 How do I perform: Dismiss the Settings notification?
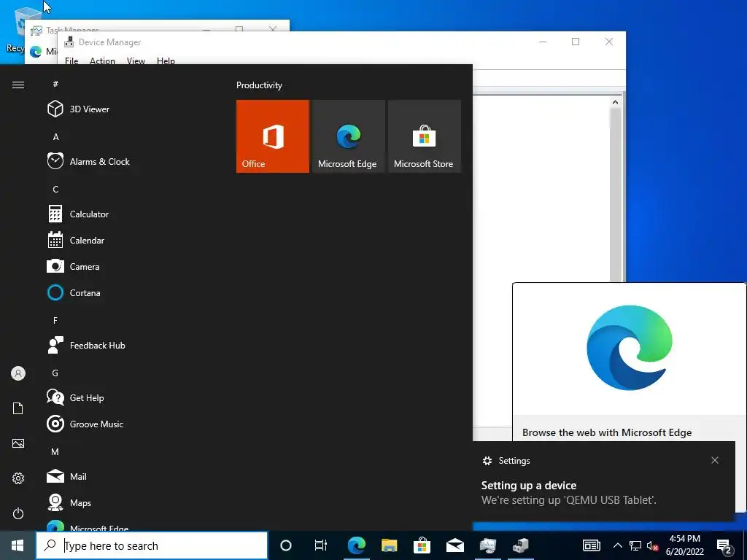click(715, 460)
